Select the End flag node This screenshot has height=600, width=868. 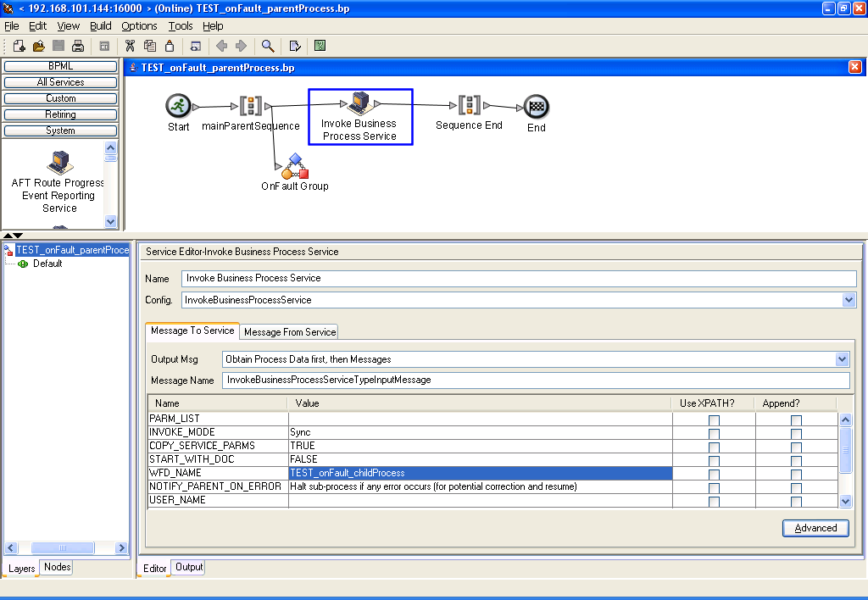point(536,107)
